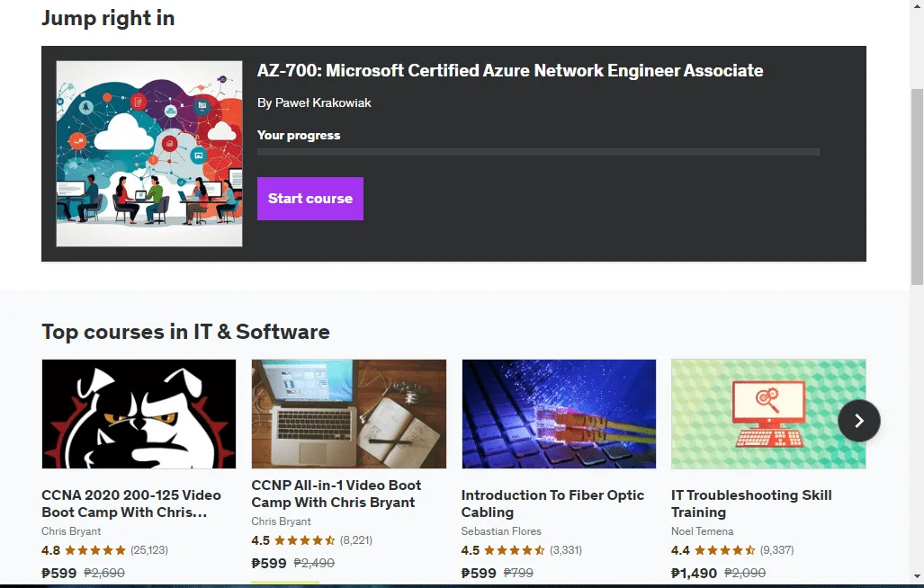Viewport: 924px width, 588px height.
Task: Click instructor name 'Noel Temena'
Action: [702, 530]
